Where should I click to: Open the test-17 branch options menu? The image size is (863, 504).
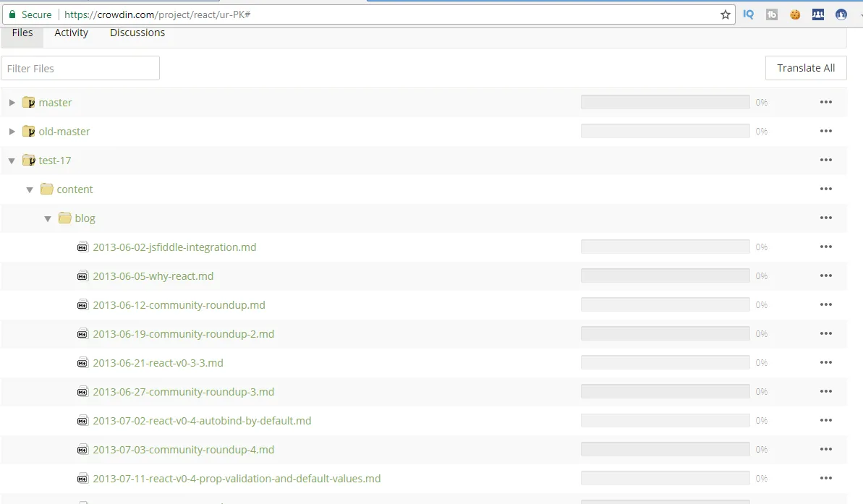[x=825, y=160]
